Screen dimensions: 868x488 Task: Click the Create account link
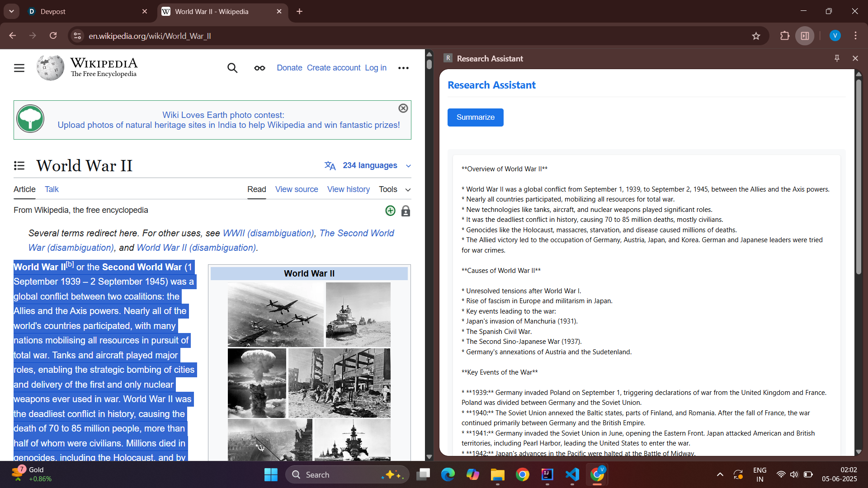coord(334,68)
